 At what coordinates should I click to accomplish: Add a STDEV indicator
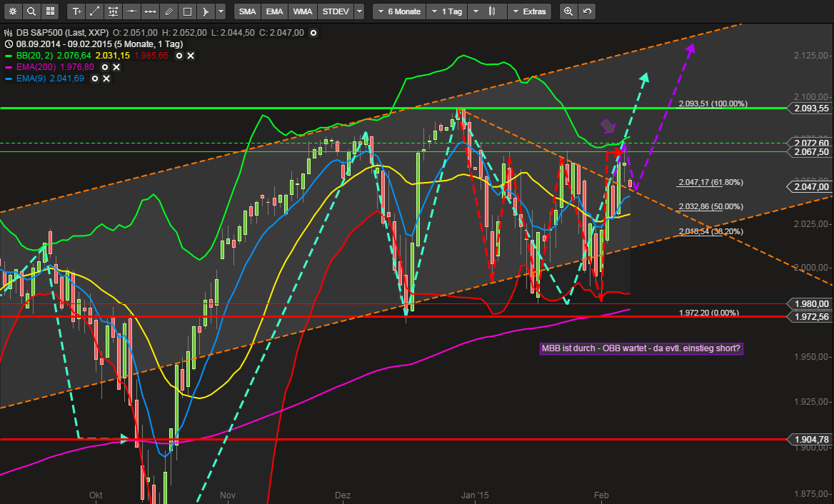pyautogui.click(x=334, y=11)
